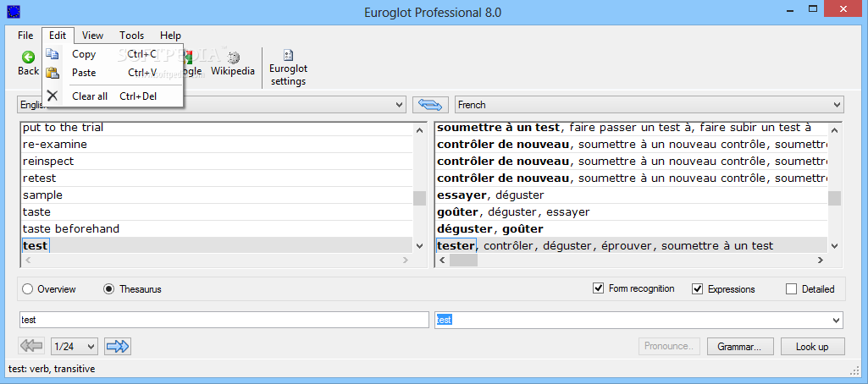
Task: Uncheck Form recognition checkbox
Action: 598,288
